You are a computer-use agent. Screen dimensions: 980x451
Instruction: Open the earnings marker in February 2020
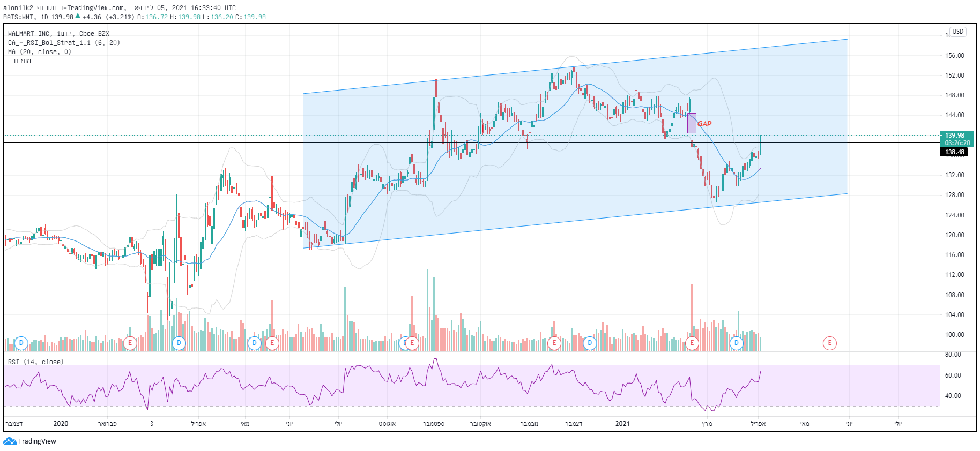[130, 343]
